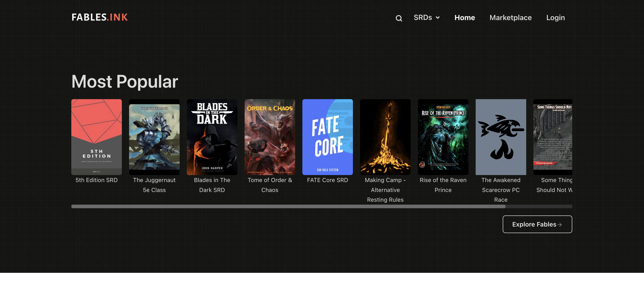
Task: Click 'Rise of the Raven Prince' title
Action: click(x=443, y=185)
